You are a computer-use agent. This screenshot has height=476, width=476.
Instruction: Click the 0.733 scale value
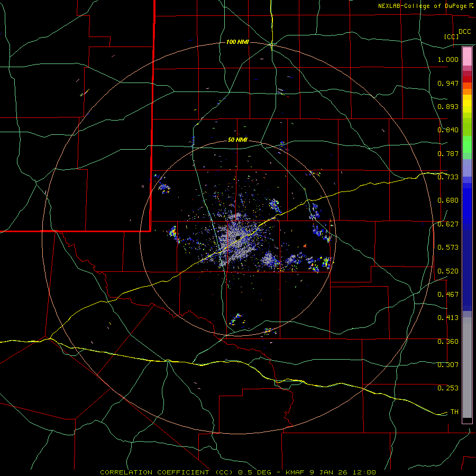pyautogui.click(x=448, y=177)
